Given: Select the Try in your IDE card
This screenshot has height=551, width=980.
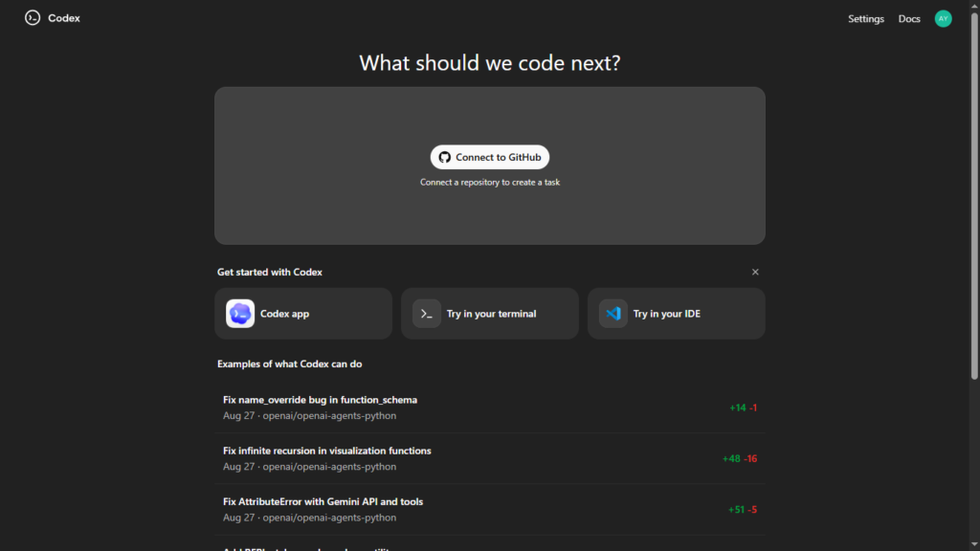Looking at the screenshot, I should click(x=676, y=313).
